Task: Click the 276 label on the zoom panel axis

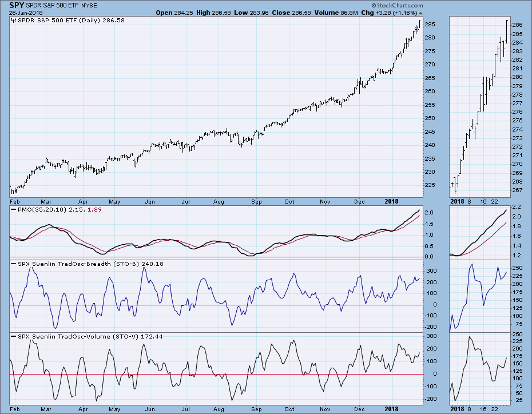Action: [517, 112]
